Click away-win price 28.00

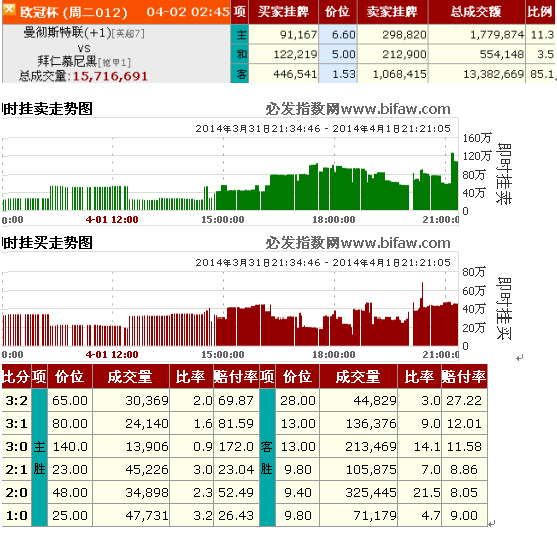298,401
